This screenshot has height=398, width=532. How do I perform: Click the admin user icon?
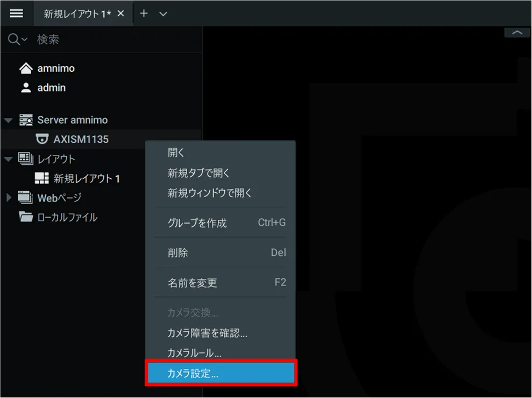coord(26,88)
